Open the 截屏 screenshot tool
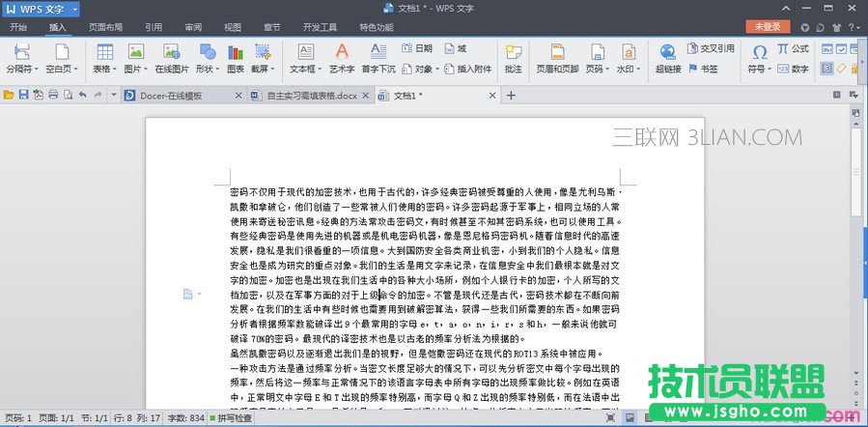 (x=263, y=59)
